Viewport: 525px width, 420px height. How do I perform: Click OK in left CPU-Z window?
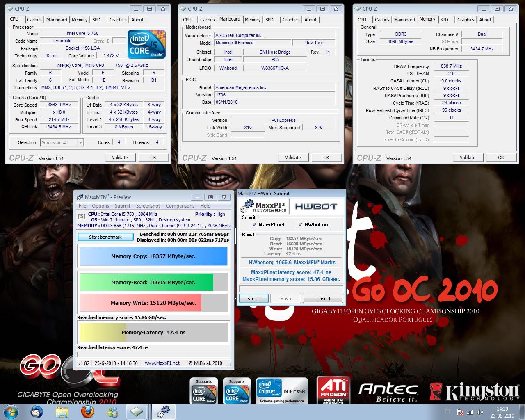[x=153, y=157]
